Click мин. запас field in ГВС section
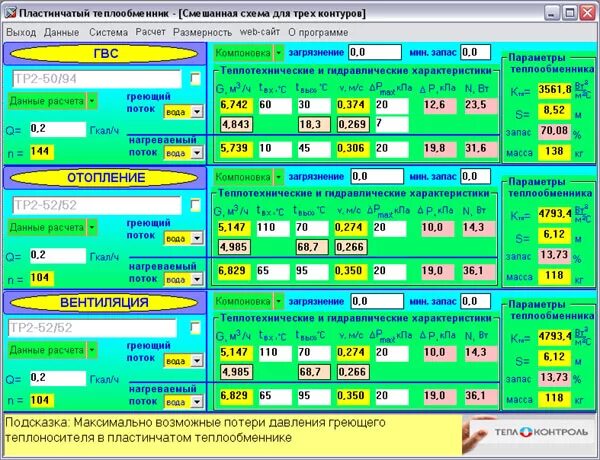Image resolution: width=600 pixels, height=460 pixels. [475, 52]
